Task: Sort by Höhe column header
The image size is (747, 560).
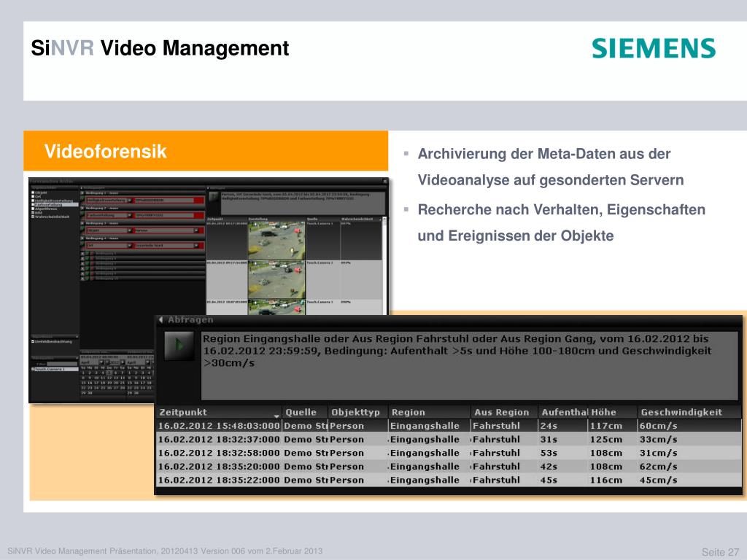Action: 613,413
